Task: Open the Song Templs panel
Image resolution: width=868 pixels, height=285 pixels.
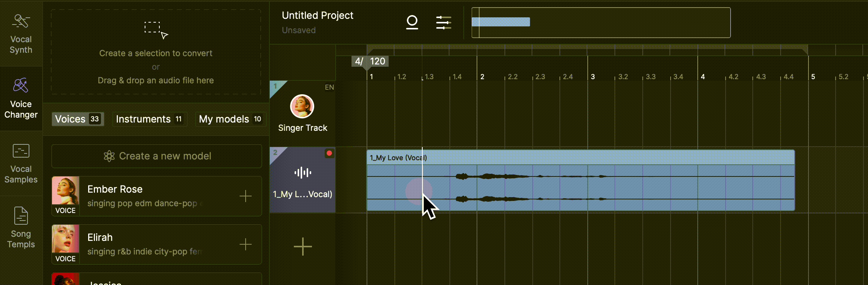Action: coord(21,228)
